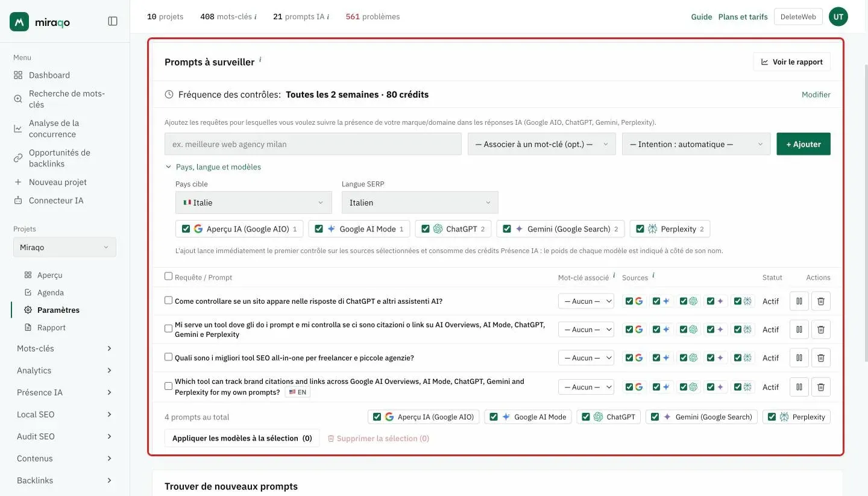Image resolution: width=868 pixels, height=496 pixels.
Task: Open the Pays cible Italie dropdown
Action: pos(254,202)
